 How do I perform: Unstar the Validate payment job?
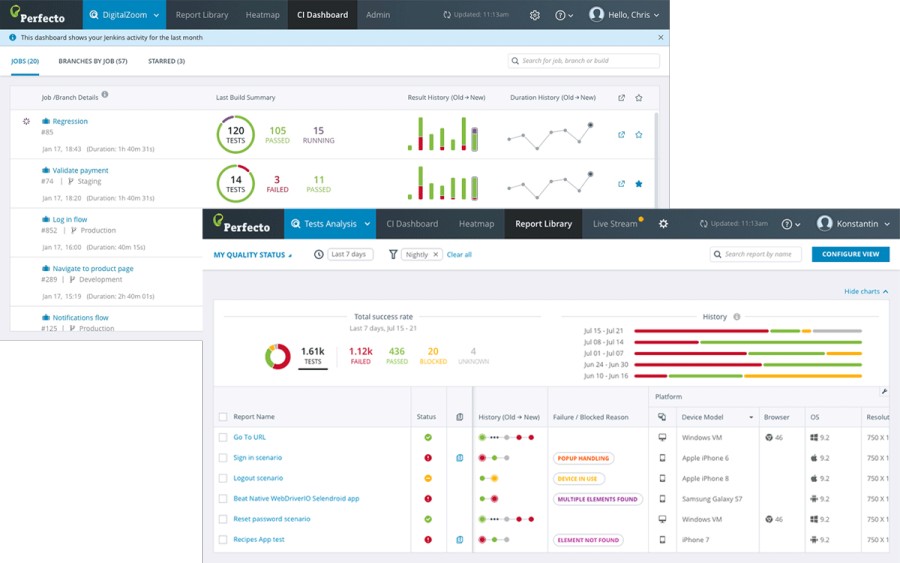click(x=639, y=184)
